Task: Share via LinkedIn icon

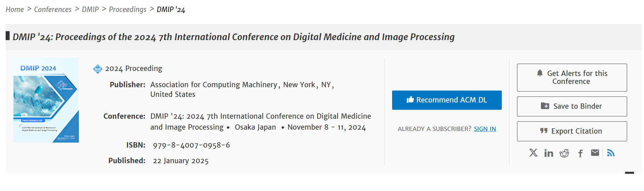Action: point(549,153)
